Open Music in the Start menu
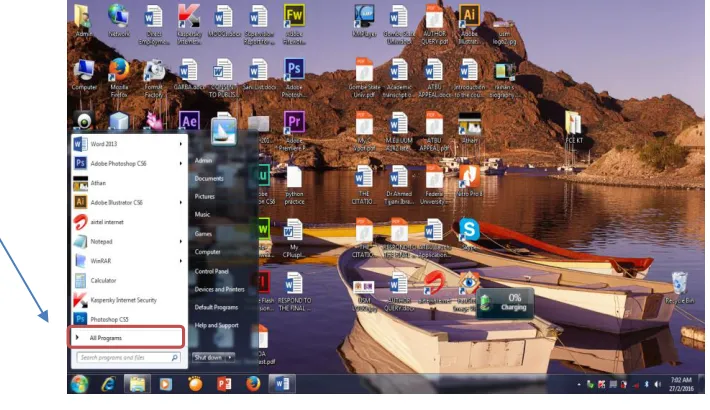 pyautogui.click(x=202, y=215)
